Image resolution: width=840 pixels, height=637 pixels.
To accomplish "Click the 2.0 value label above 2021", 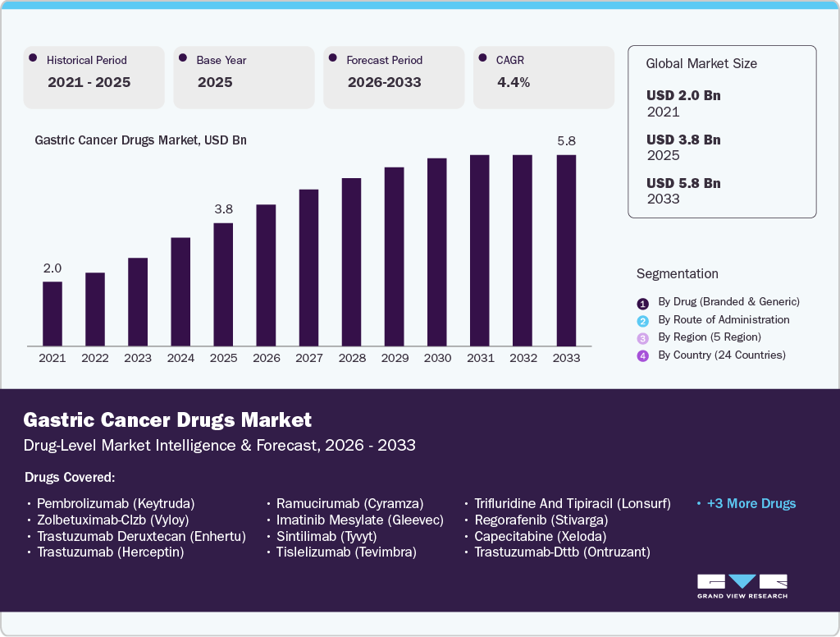I will pyautogui.click(x=52, y=268).
